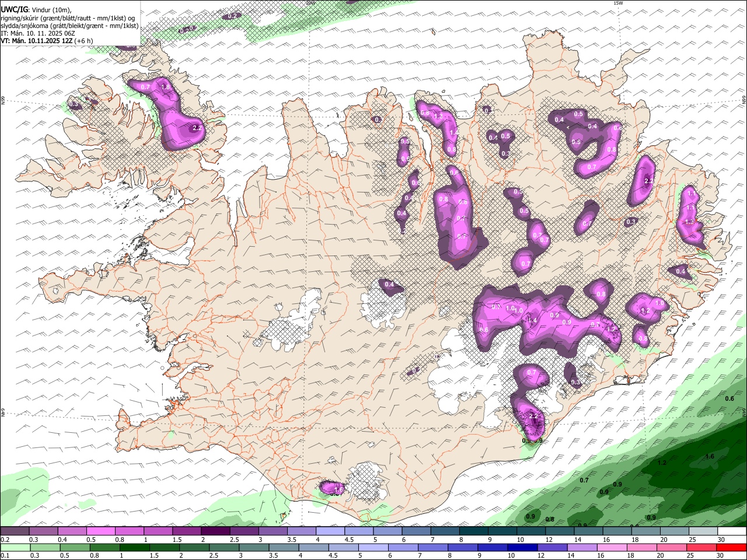
Task: Click the '0.2' tick label under the snow scale
Action: point(5,540)
